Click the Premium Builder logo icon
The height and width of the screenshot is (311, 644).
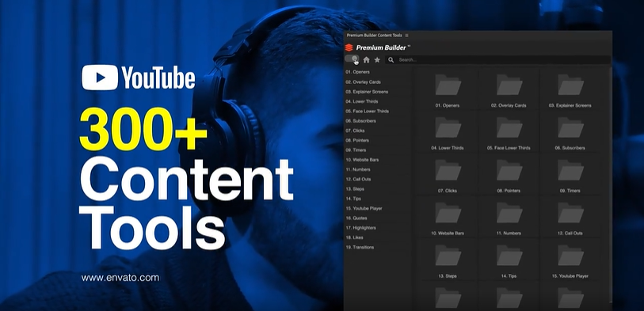tap(349, 47)
